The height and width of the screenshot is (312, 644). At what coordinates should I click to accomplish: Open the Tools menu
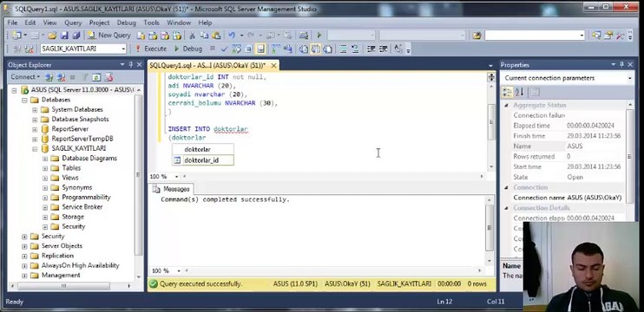pos(152,23)
